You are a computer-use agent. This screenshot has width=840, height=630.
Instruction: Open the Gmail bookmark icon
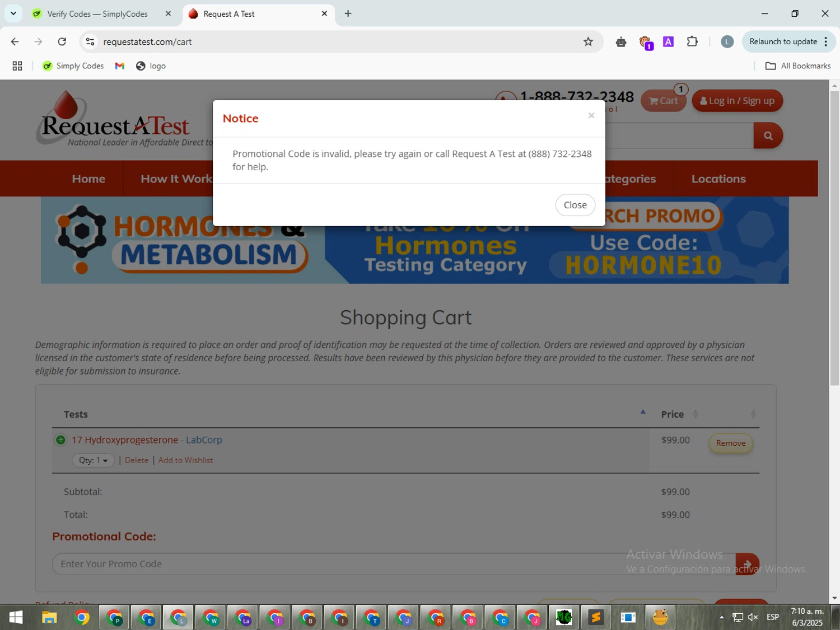(119, 66)
